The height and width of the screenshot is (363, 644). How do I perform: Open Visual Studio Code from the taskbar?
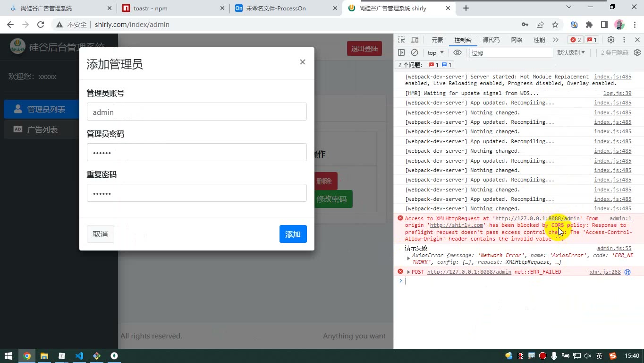[79, 356]
